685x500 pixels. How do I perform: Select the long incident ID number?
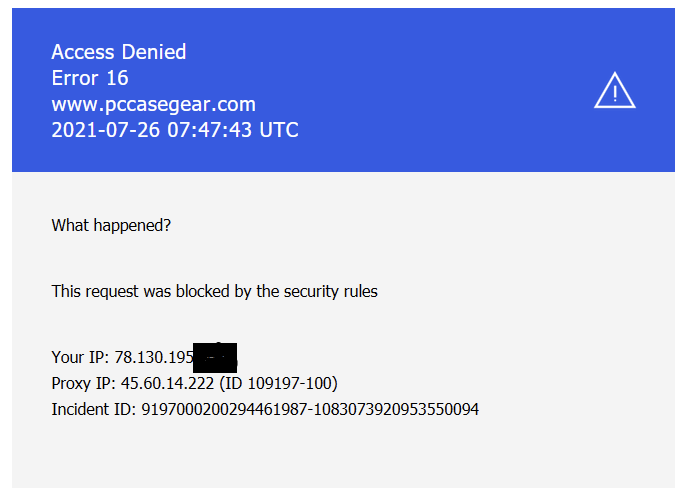click(x=310, y=409)
